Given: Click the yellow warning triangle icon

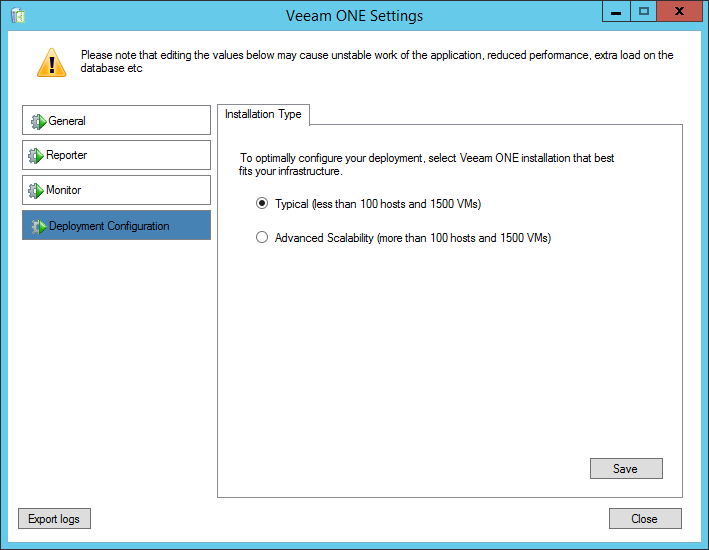Looking at the screenshot, I should tap(51, 62).
